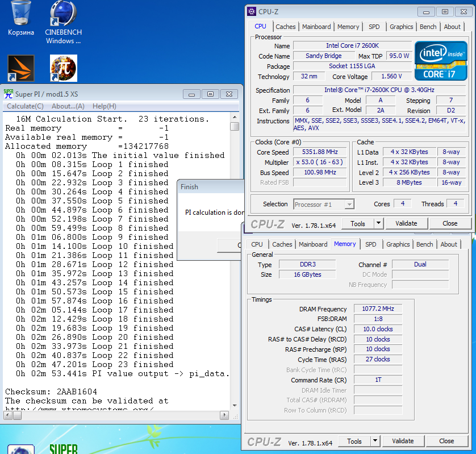Click the memory Type value DDR3

307,265
